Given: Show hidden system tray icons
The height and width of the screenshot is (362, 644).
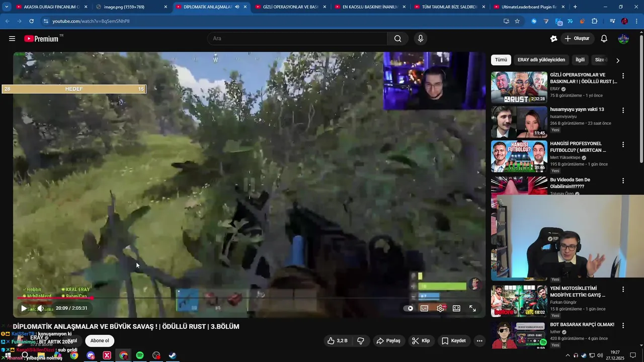Looking at the screenshot, I should (568, 355).
